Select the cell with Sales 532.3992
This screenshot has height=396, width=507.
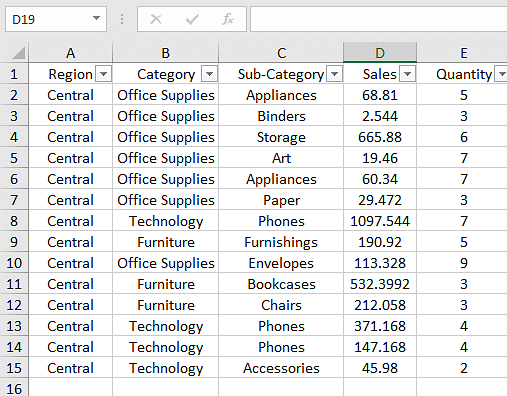(x=380, y=284)
